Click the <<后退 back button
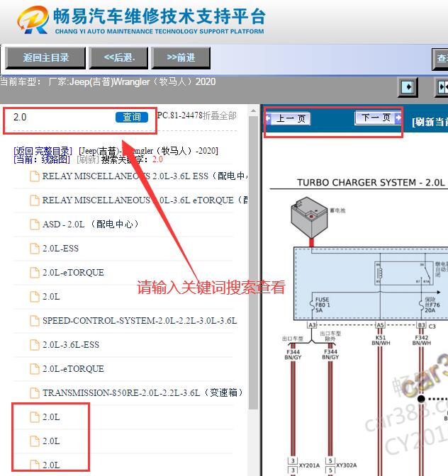This screenshot has height=476, width=448. click(x=118, y=57)
